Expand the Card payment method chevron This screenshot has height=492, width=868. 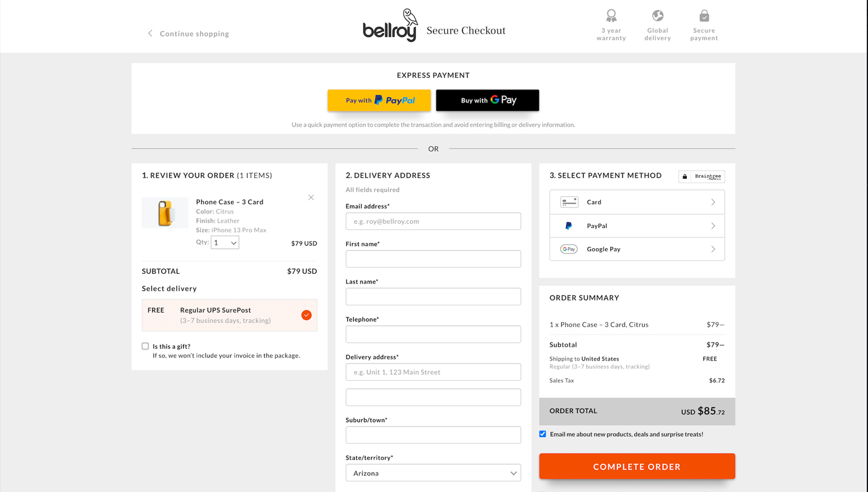click(713, 202)
